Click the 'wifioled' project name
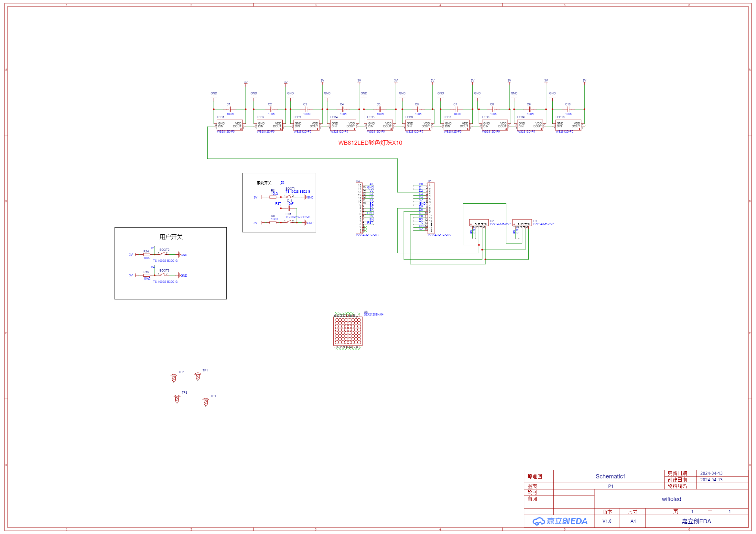756x534 pixels. click(671, 499)
